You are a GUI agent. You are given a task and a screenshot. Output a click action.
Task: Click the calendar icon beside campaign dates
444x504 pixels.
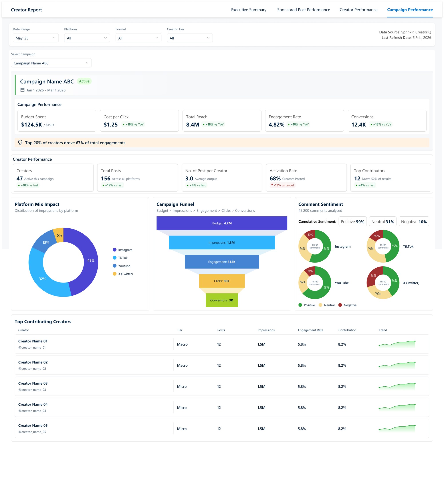pos(22,90)
